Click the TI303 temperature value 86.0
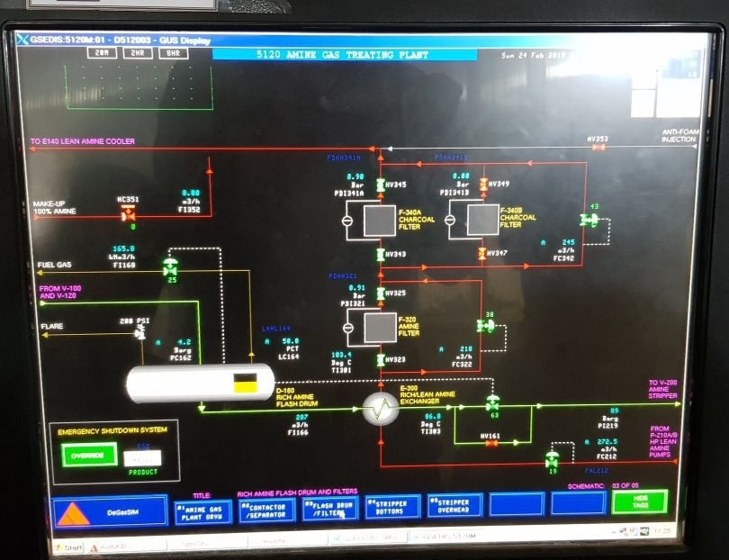Viewport: 729px width, 560px height. pyautogui.click(x=432, y=416)
